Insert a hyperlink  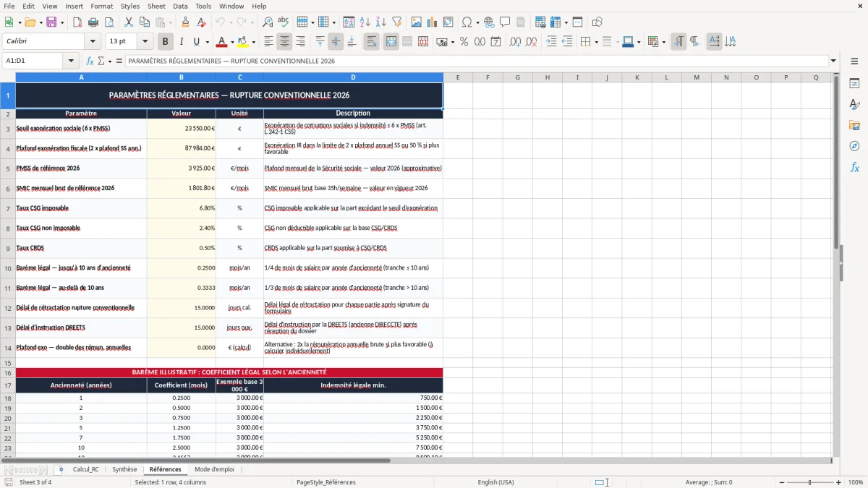pyautogui.click(x=489, y=22)
